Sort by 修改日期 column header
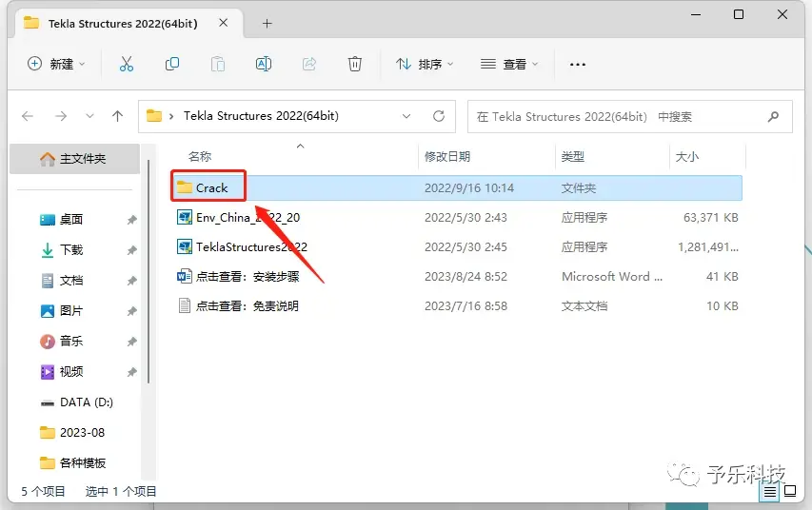The image size is (812, 510). [447, 156]
